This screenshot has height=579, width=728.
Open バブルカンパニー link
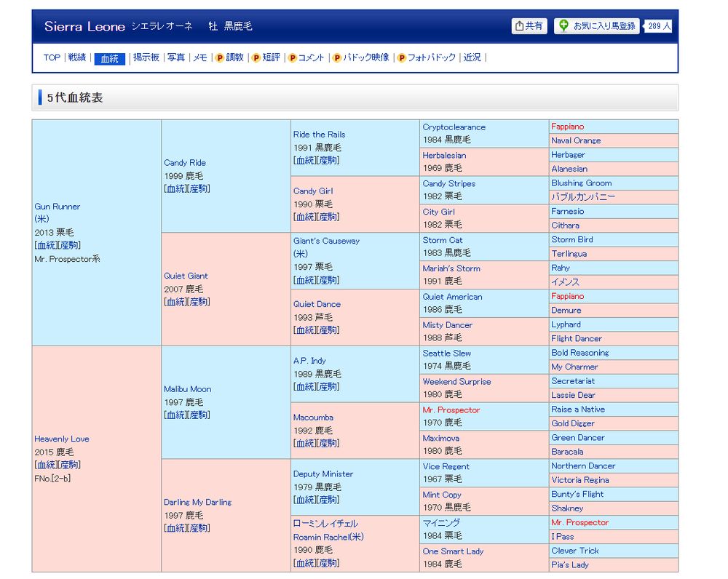point(584,197)
